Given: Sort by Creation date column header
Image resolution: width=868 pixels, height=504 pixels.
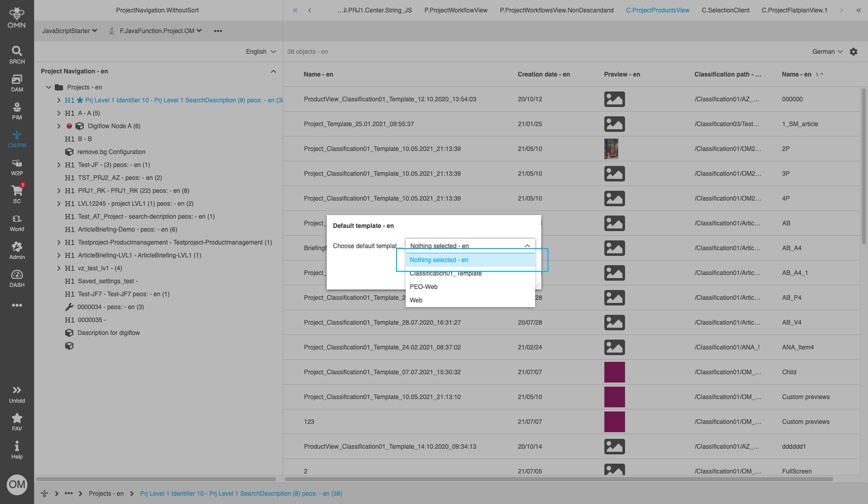Looking at the screenshot, I should pyautogui.click(x=543, y=74).
